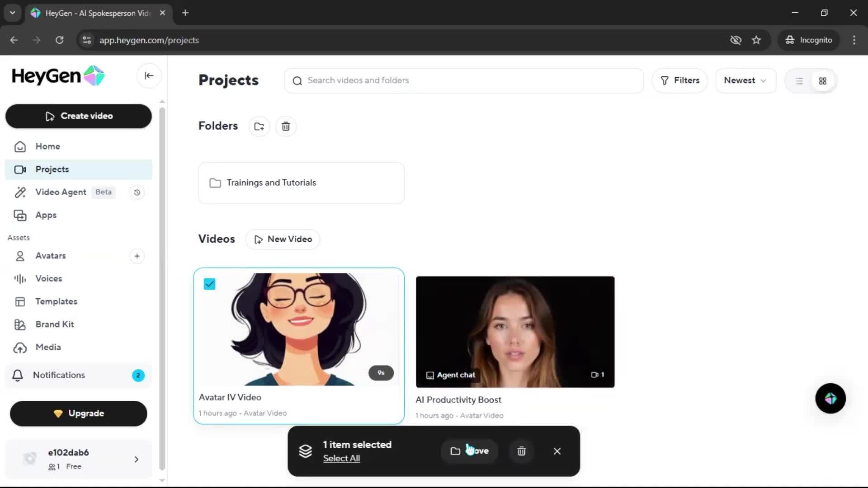Open the Newest sort dropdown

(x=745, y=80)
